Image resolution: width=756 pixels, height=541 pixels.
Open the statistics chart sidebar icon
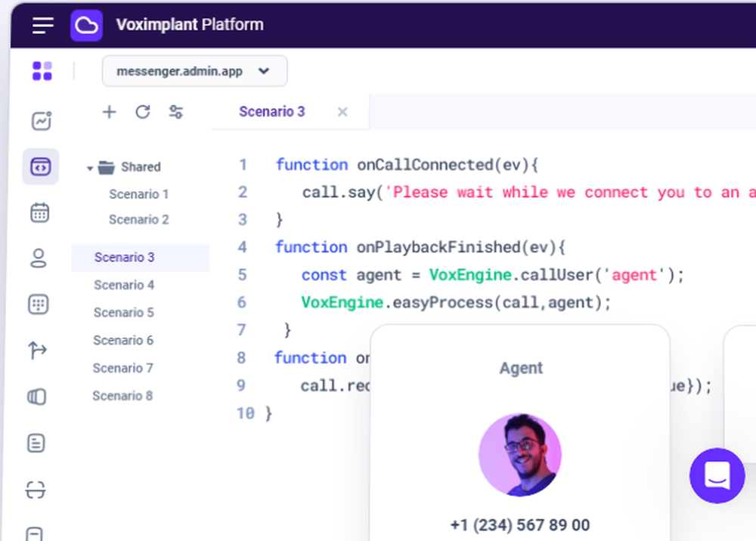42,120
